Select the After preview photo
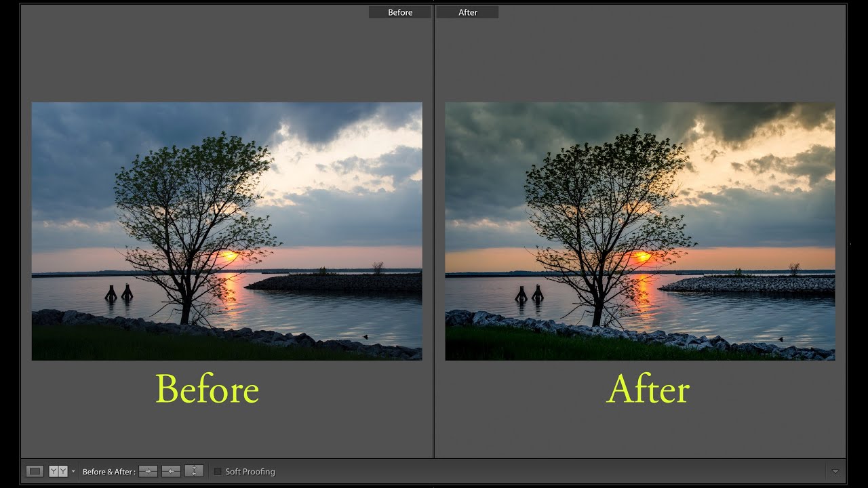The image size is (868, 488). point(640,231)
